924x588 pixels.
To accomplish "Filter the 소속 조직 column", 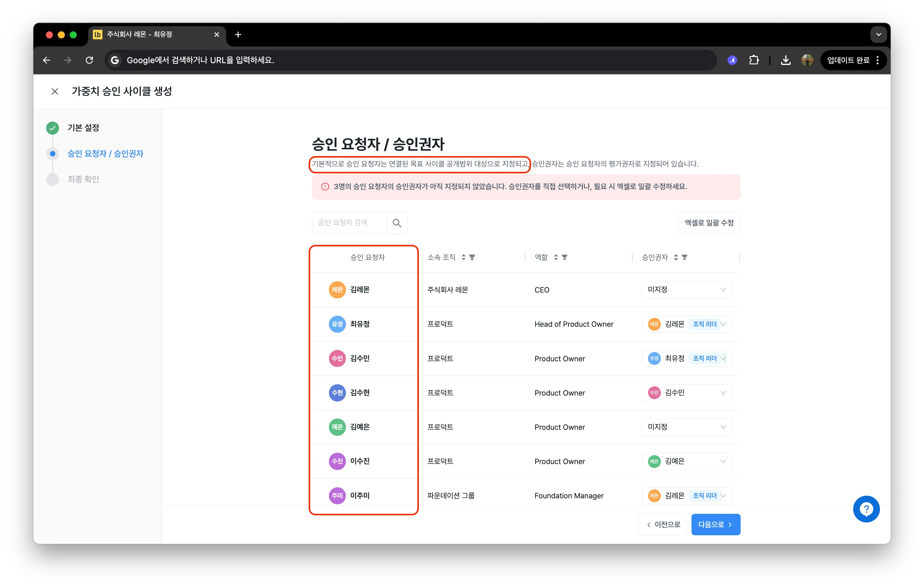I will (472, 257).
